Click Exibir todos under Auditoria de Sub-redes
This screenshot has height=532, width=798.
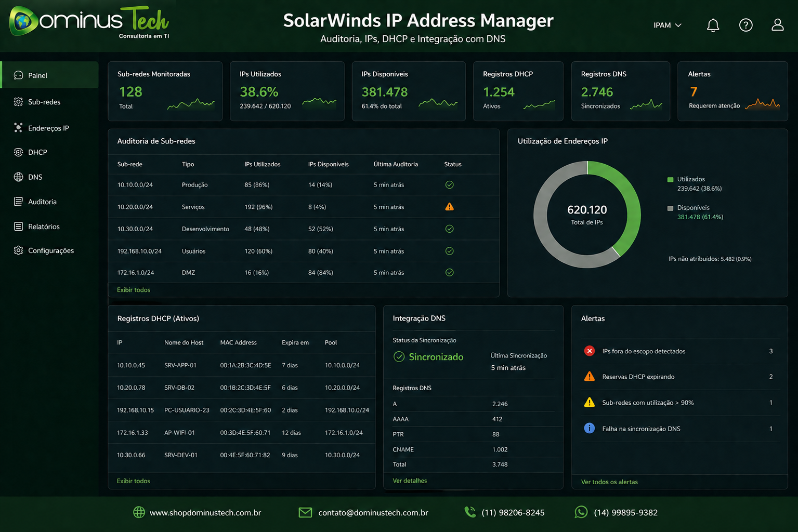[134, 290]
